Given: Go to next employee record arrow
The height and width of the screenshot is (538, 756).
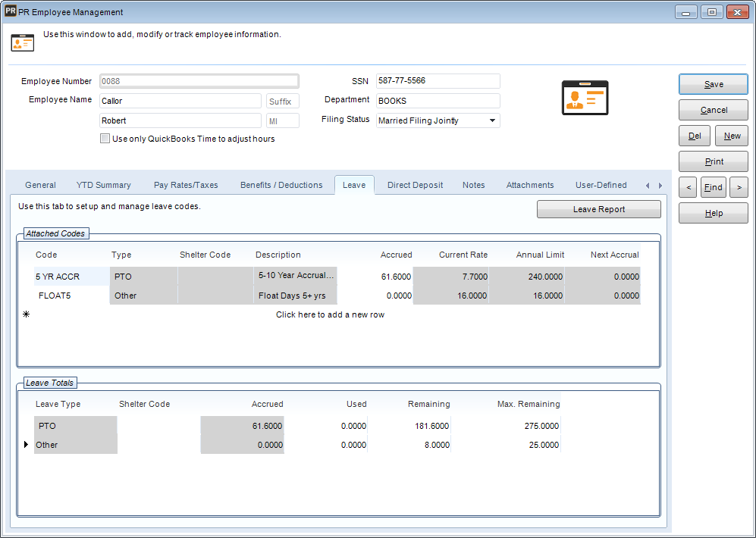Looking at the screenshot, I should point(739,187).
